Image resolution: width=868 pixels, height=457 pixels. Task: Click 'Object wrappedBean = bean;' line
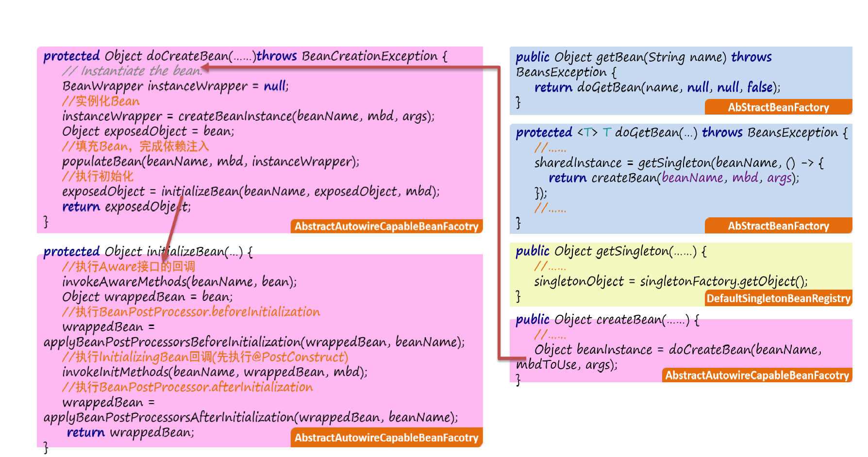click(x=148, y=296)
